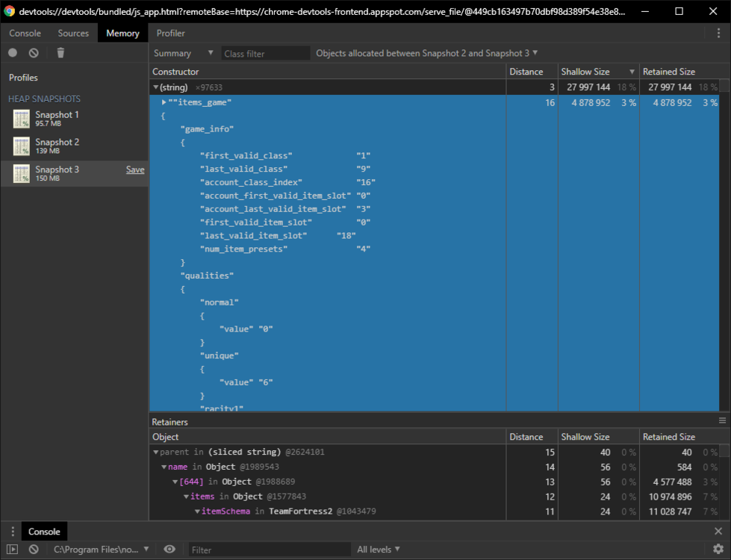Click the trash can delete profile icon
Image resolution: width=731 pixels, height=560 pixels.
61,53
